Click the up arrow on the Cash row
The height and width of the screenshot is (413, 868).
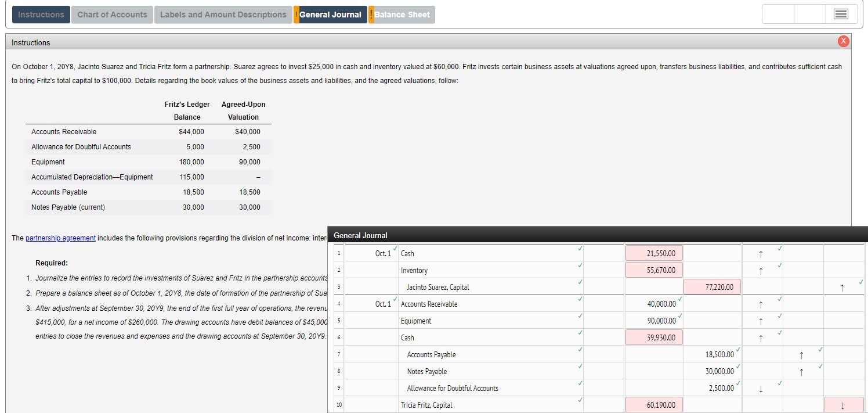[762, 253]
